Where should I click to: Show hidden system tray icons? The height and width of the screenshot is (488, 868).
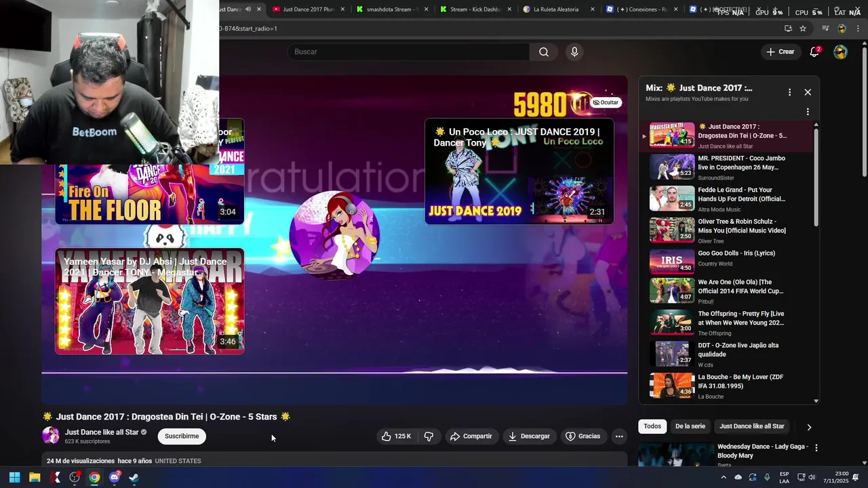coord(724,477)
